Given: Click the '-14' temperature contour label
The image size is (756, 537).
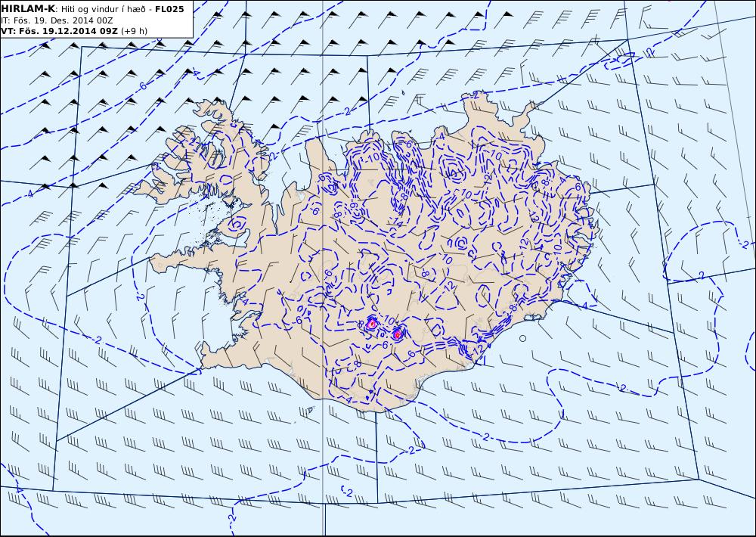Looking at the screenshot, I should pos(396,222).
